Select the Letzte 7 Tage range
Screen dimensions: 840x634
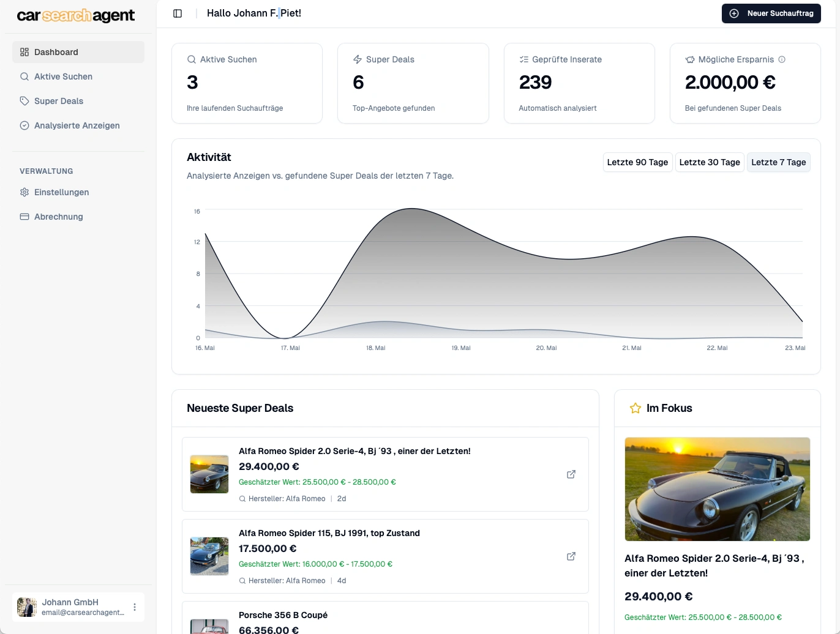coord(779,162)
